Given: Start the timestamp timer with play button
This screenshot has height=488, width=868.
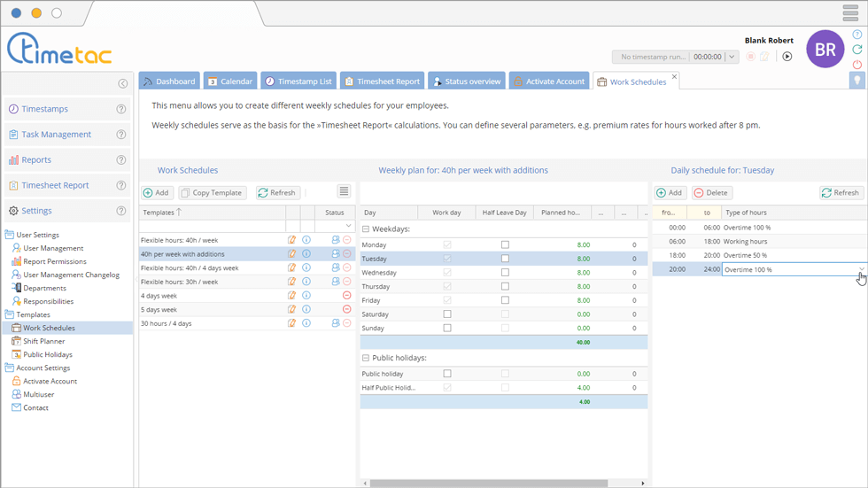Looking at the screenshot, I should click(x=787, y=57).
